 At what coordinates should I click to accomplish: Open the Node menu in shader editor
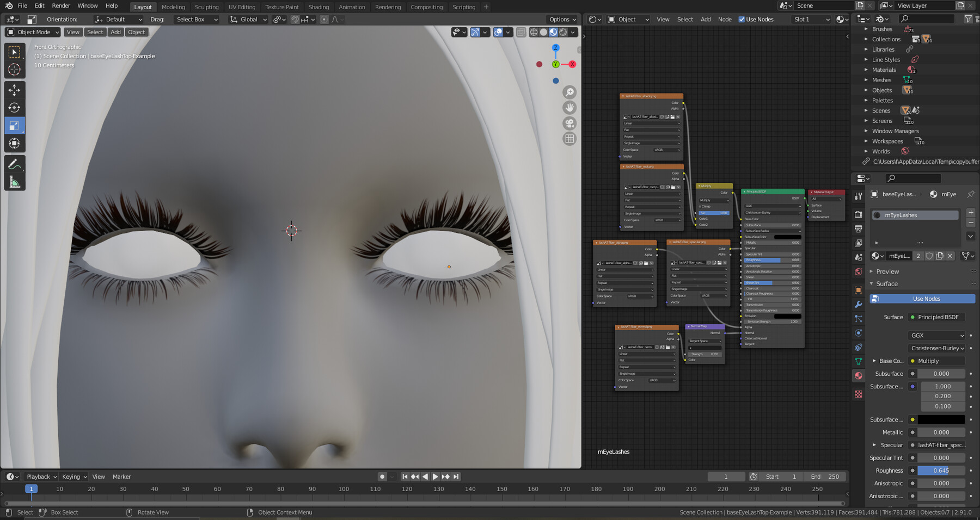coord(725,20)
